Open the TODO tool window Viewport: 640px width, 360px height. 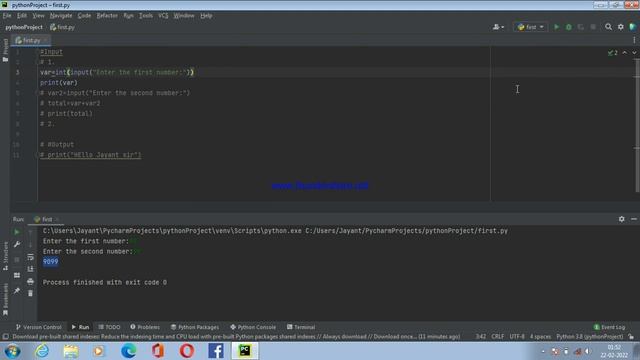(x=109, y=327)
